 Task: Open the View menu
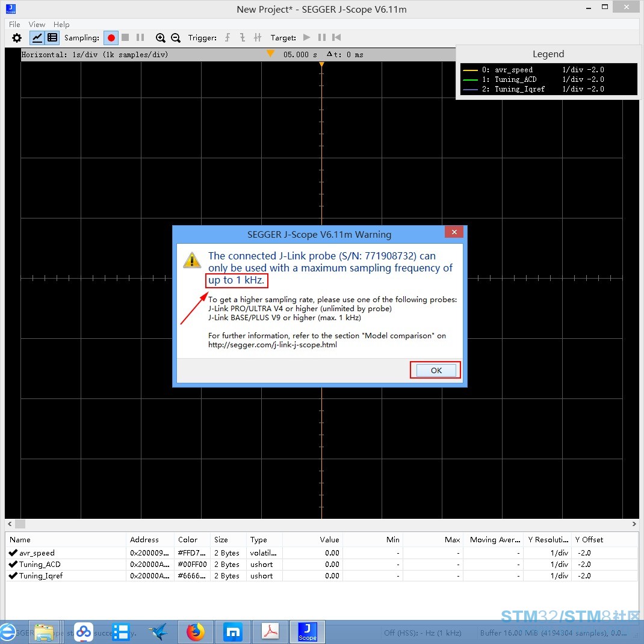click(x=37, y=24)
